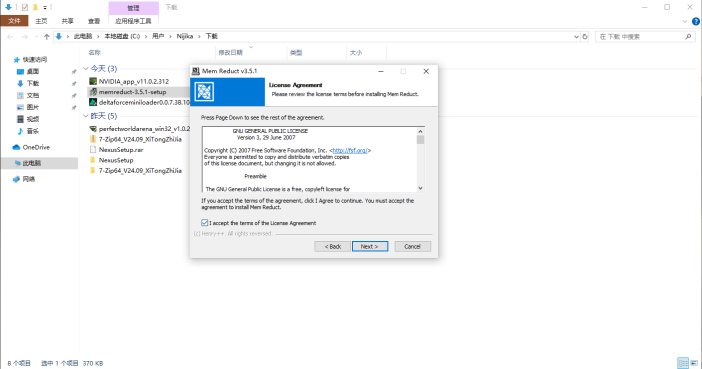The height and width of the screenshot is (369, 702).
Task: Open recent locations dropdown arrow
Action: [36, 37]
